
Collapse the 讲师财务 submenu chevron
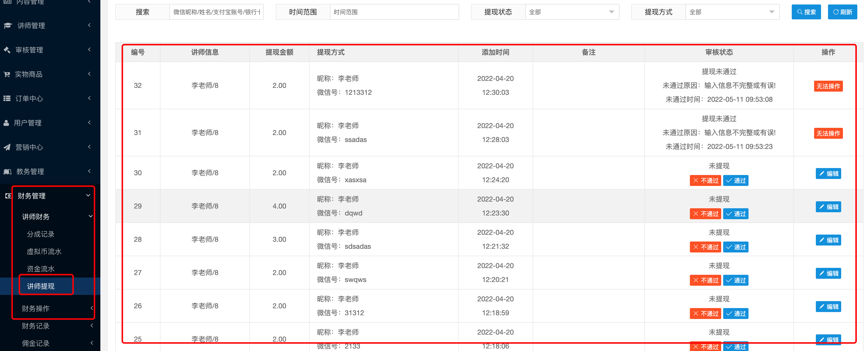91,216
